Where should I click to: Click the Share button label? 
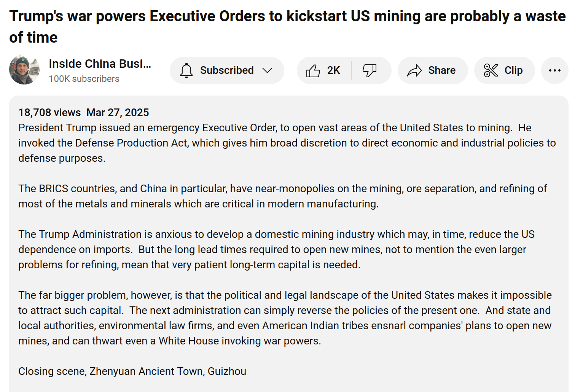[x=441, y=70]
